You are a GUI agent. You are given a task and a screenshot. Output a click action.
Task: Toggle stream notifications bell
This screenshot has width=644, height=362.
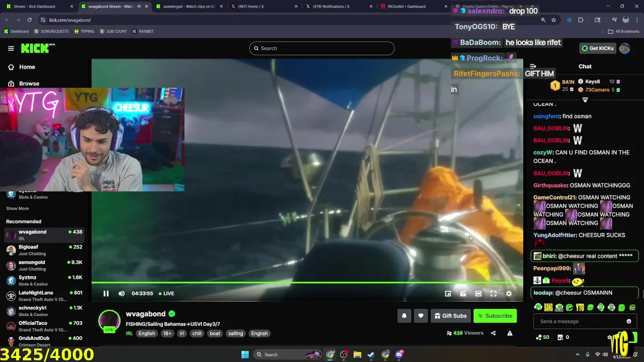pos(404,316)
